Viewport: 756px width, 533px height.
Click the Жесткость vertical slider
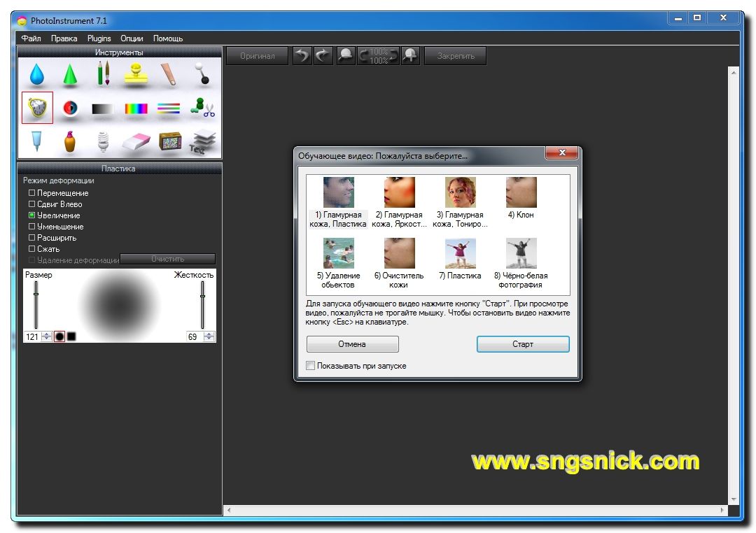click(x=203, y=305)
